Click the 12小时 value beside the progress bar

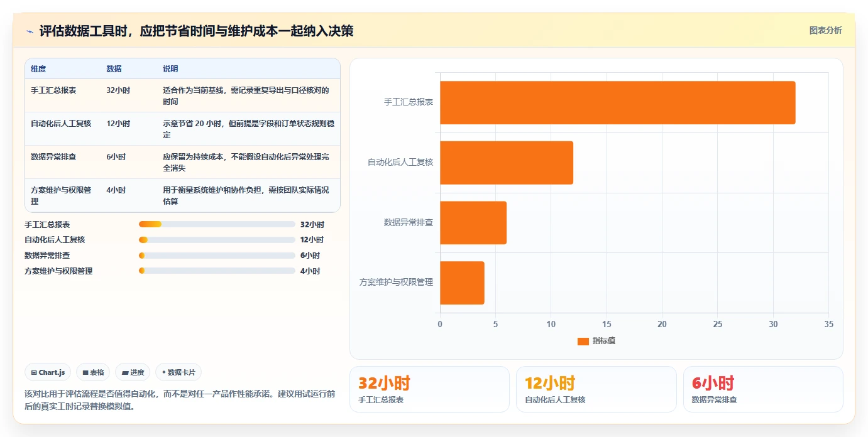pos(312,240)
